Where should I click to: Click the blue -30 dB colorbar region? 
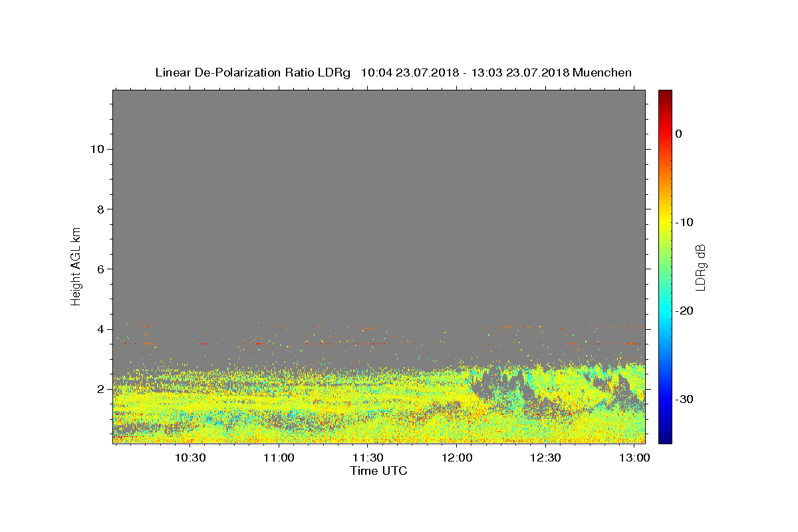point(665,399)
